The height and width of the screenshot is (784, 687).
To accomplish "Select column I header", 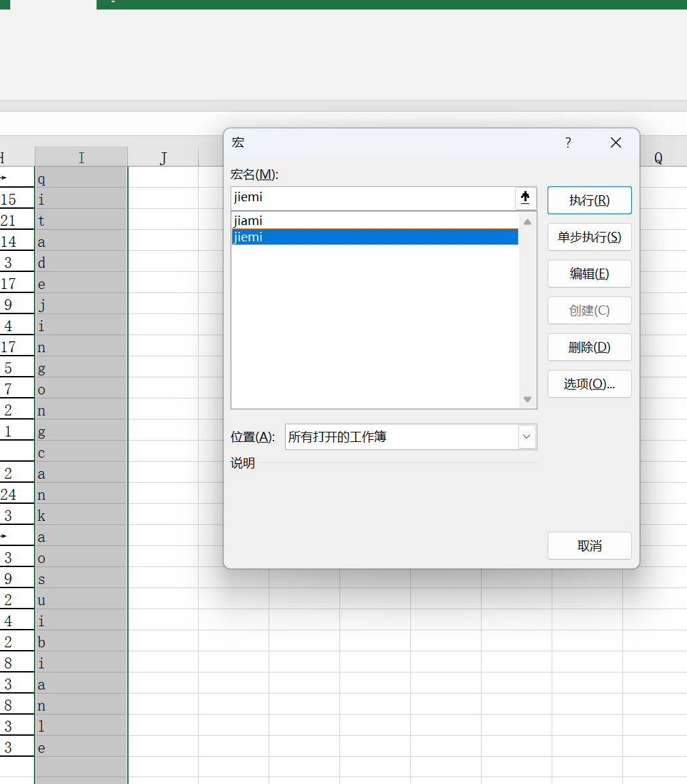I will click(81, 158).
